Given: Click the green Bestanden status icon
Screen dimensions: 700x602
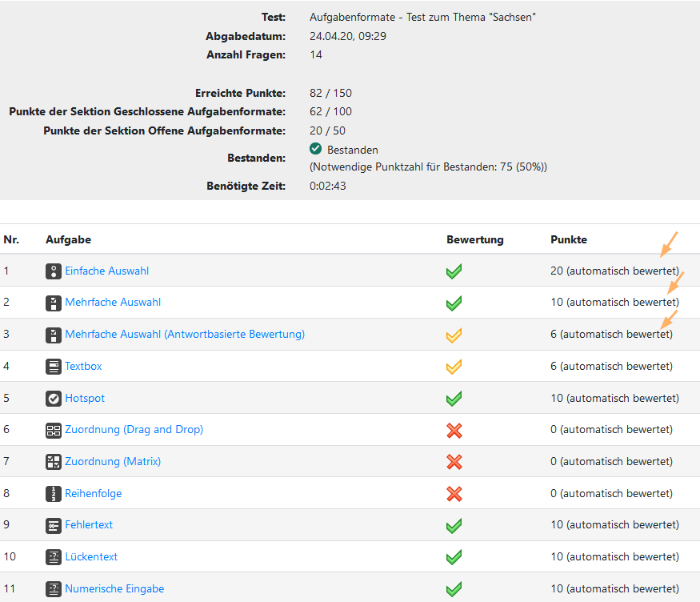Looking at the screenshot, I should [x=316, y=150].
